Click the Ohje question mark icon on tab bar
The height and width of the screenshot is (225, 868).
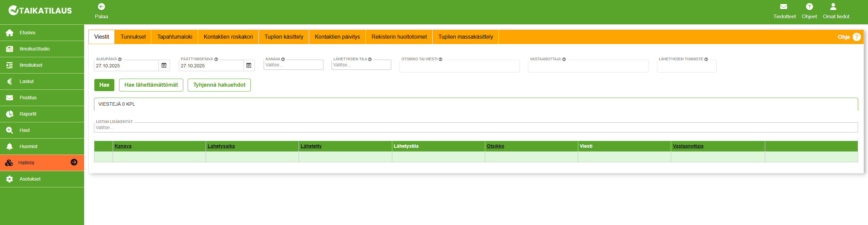856,37
